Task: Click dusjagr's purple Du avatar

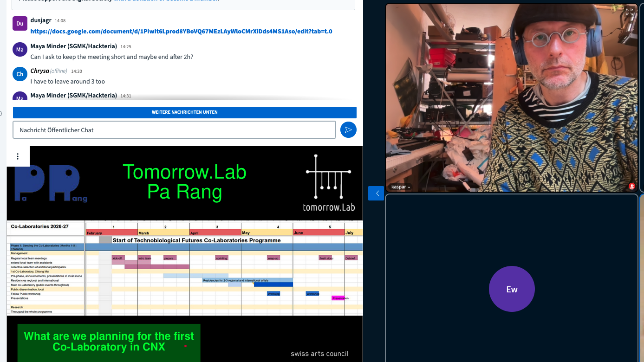Action: 20,24
